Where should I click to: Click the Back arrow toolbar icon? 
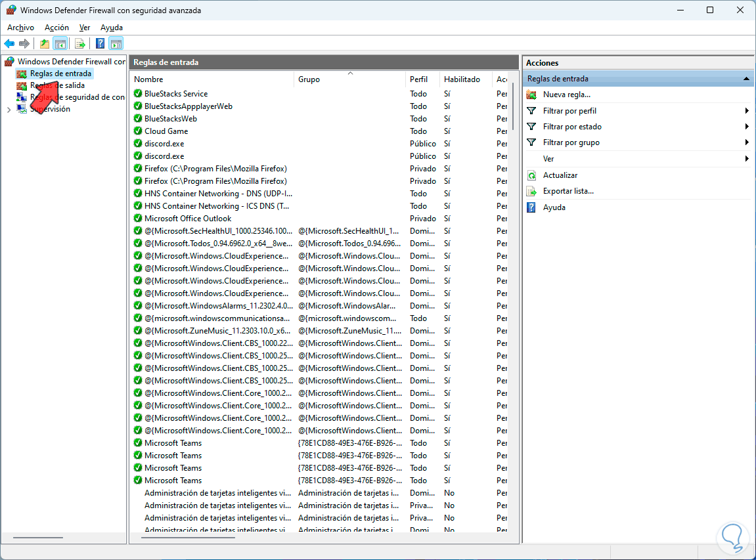click(x=9, y=44)
